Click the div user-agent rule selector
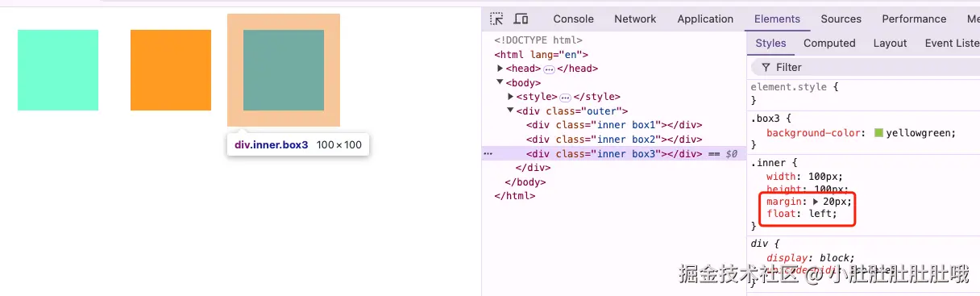 click(759, 243)
